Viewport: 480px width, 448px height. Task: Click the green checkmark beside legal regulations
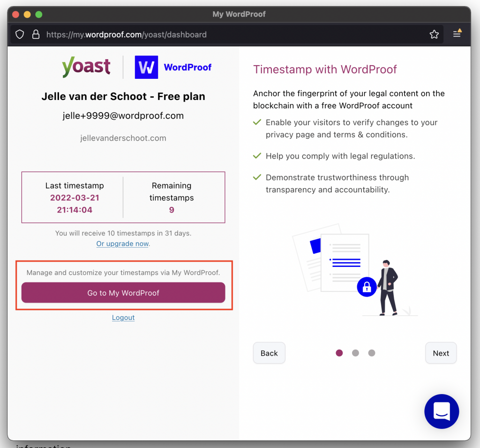pyautogui.click(x=257, y=156)
